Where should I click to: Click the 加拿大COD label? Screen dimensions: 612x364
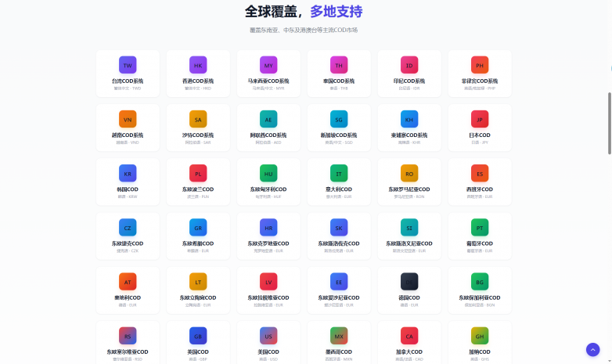(x=409, y=352)
